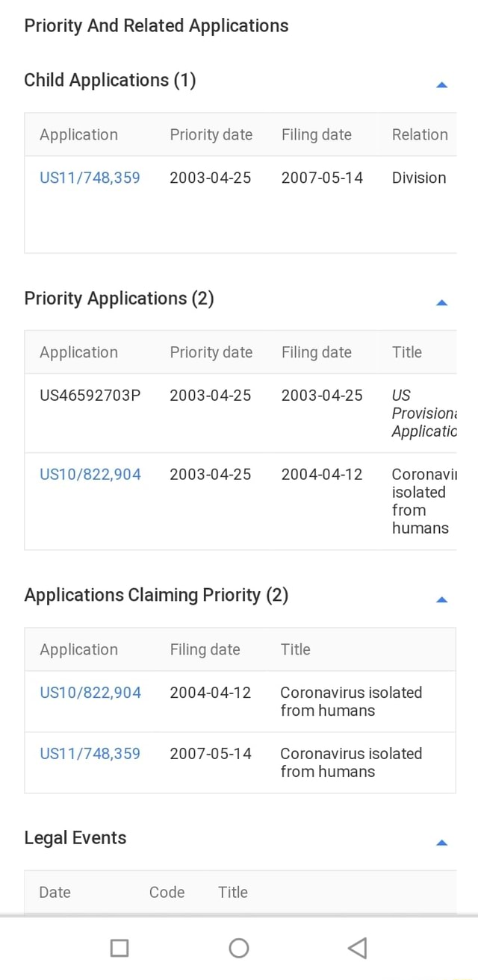Click the Priority date column header
The height and width of the screenshot is (980, 478).
coord(211,134)
